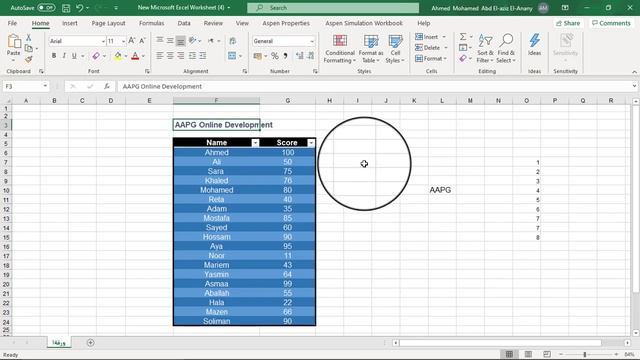The height and width of the screenshot is (360, 640).
Task: Click the Insert Function fx icon
Action: point(107,87)
